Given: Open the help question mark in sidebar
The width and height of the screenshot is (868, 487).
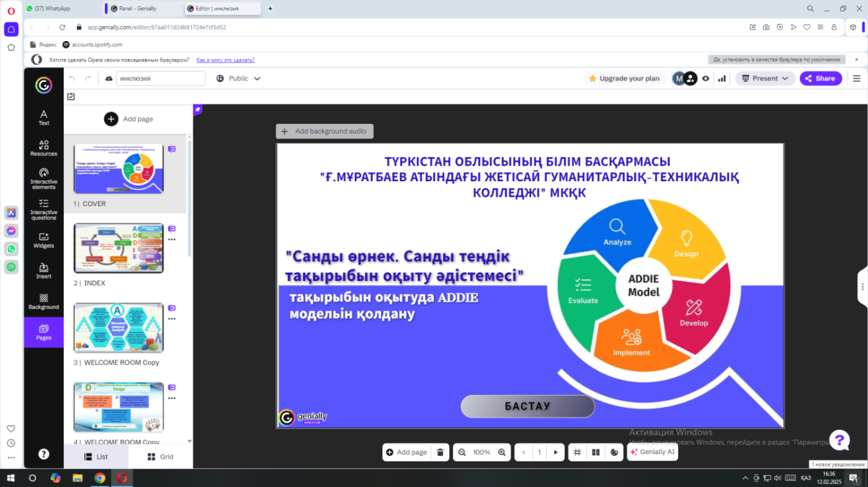Looking at the screenshot, I should click(44, 454).
